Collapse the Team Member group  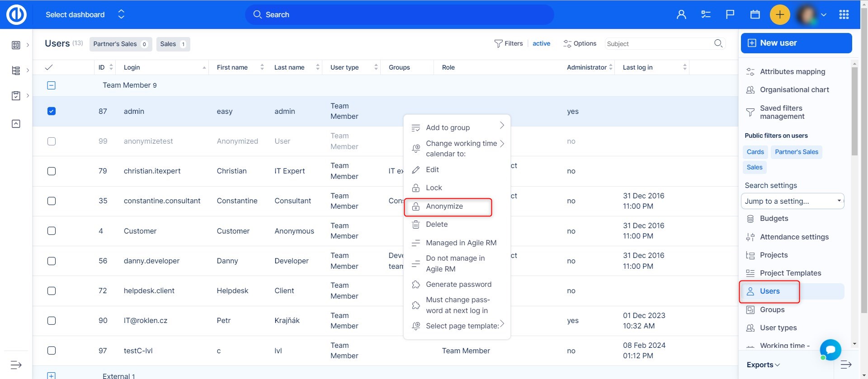52,85
